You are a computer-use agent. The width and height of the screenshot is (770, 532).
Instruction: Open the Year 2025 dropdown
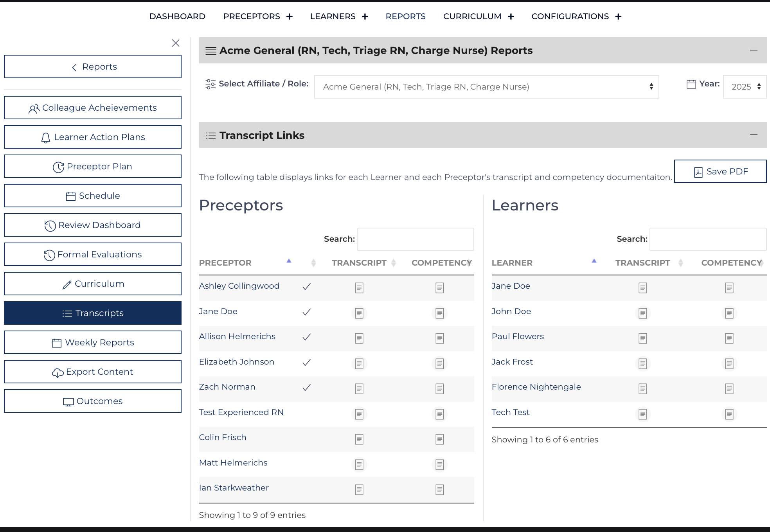click(745, 87)
